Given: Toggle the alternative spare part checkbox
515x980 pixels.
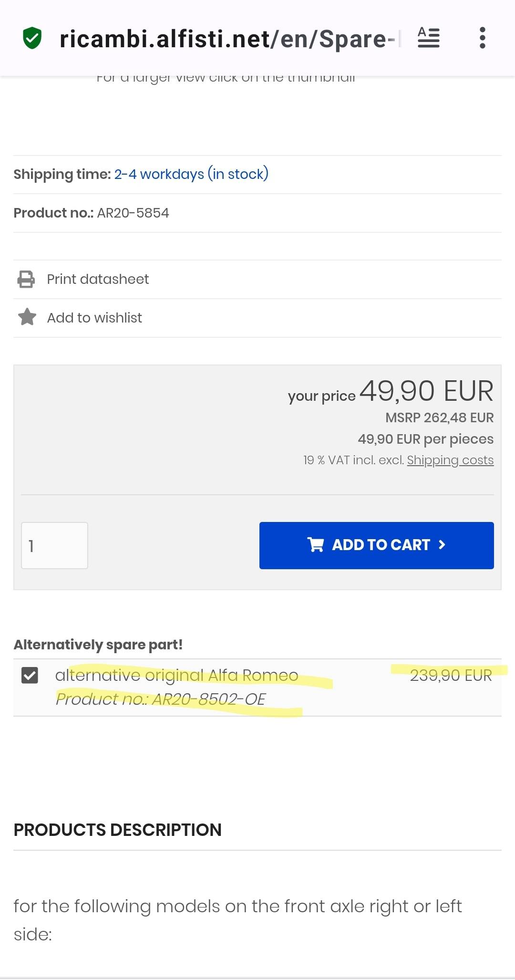Looking at the screenshot, I should [30, 675].
